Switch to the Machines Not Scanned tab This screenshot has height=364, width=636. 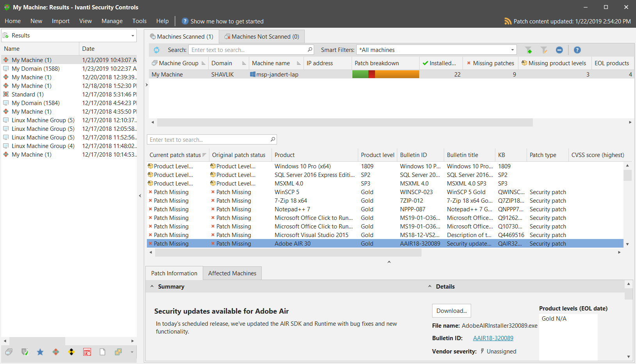coord(262,37)
